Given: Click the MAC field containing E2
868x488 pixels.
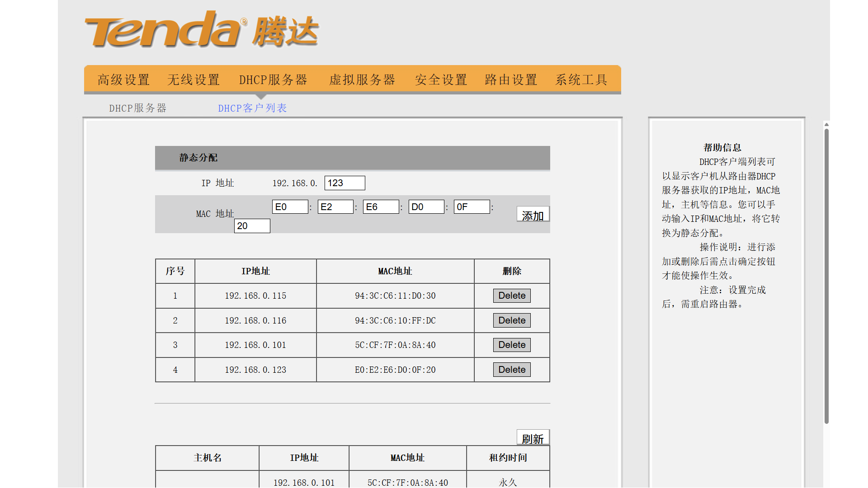Looking at the screenshot, I should [x=335, y=207].
